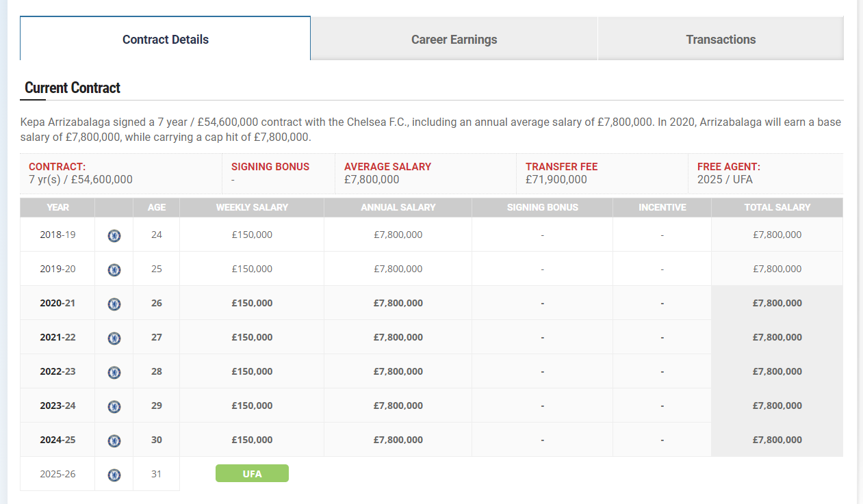Click the Incentive column header

point(662,207)
